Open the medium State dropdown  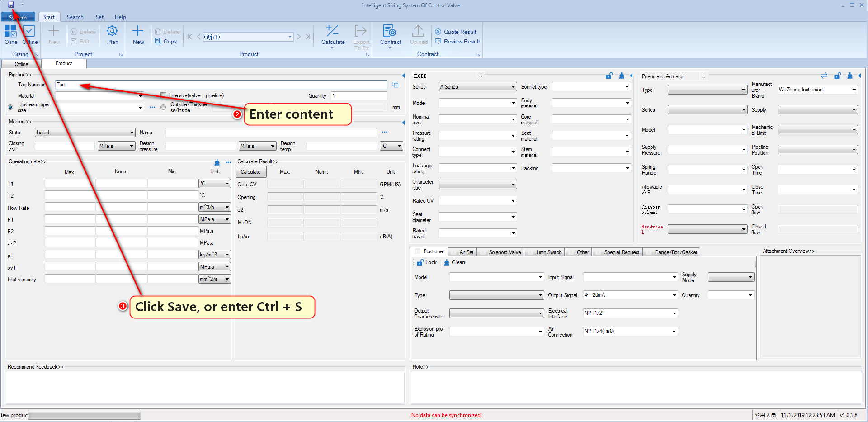click(x=85, y=133)
